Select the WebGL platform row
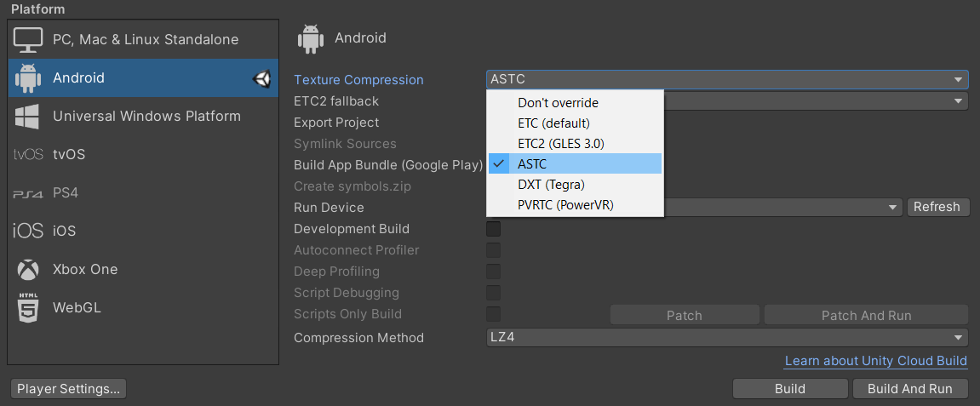The height and width of the screenshot is (406, 980). tap(143, 307)
